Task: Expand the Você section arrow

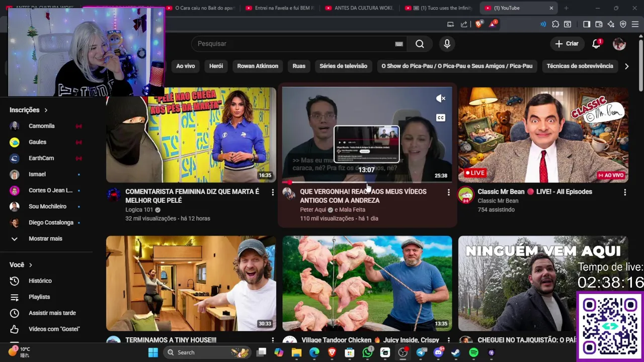Action: pos(31,265)
